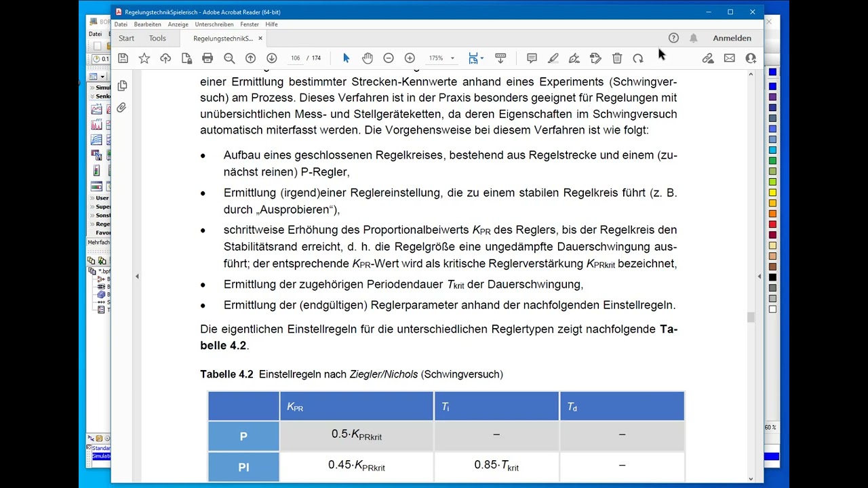Expand the User group in background window
This screenshot has height=488, width=868.
[x=91, y=198]
